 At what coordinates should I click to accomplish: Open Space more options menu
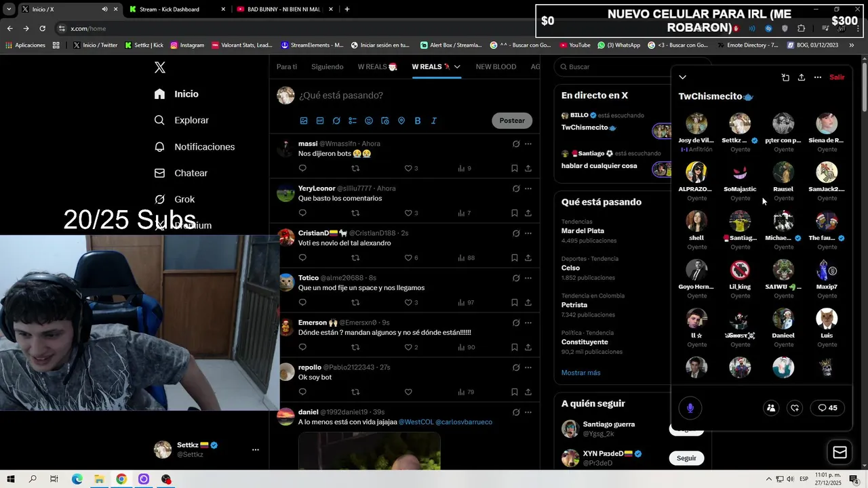[x=818, y=77]
